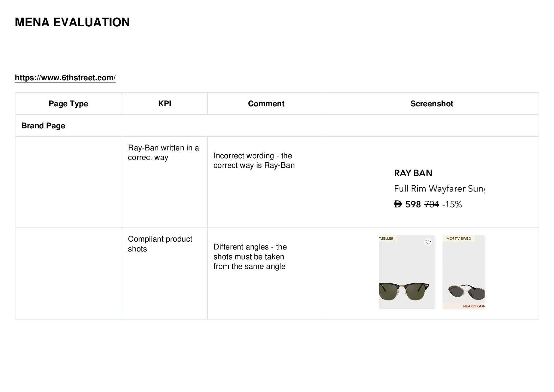554x392 pixels.
Task: Click the currency symbol before the price
Action: coord(398,204)
